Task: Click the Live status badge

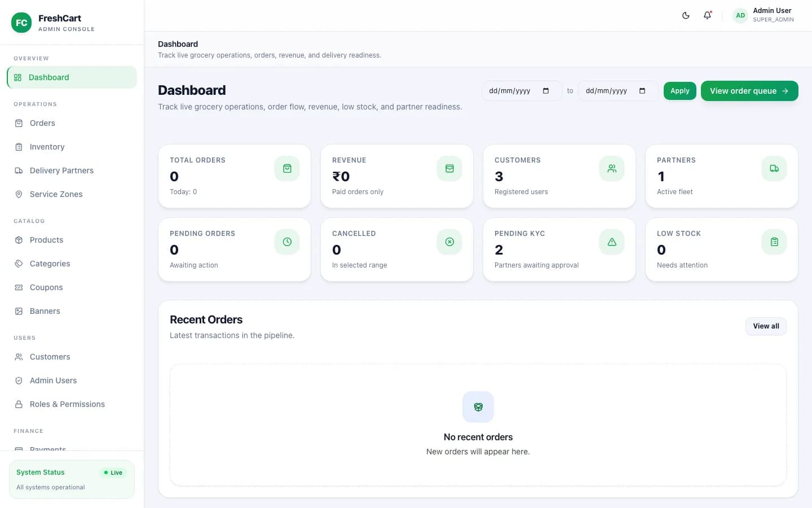Action: (x=113, y=472)
